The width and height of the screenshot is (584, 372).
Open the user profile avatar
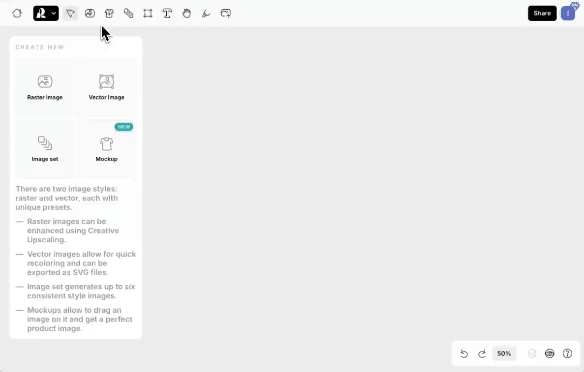(x=568, y=13)
